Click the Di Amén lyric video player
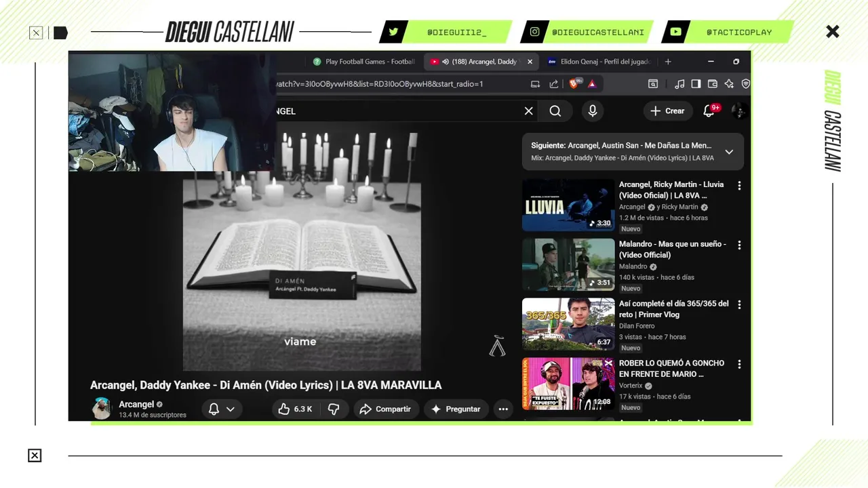This screenshot has height=488, width=868. 302,252
